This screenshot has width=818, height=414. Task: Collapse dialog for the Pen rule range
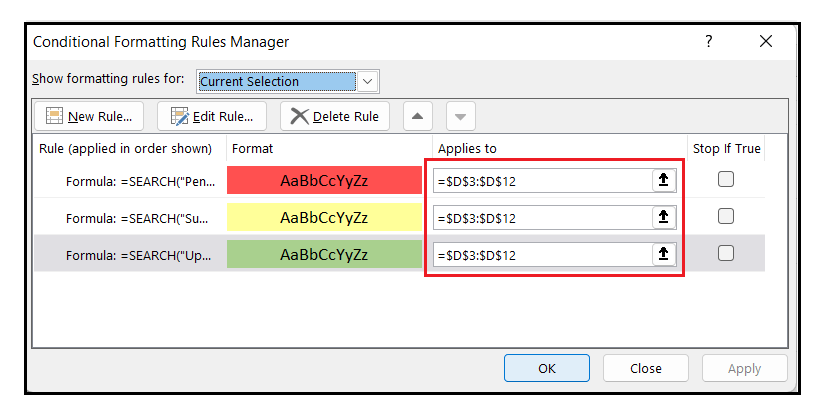click(x=664, y=180)
